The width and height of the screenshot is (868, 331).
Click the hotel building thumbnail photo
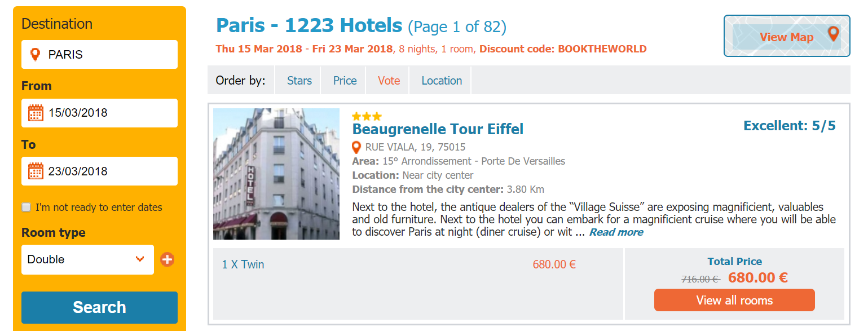click(x=276, y=174)
